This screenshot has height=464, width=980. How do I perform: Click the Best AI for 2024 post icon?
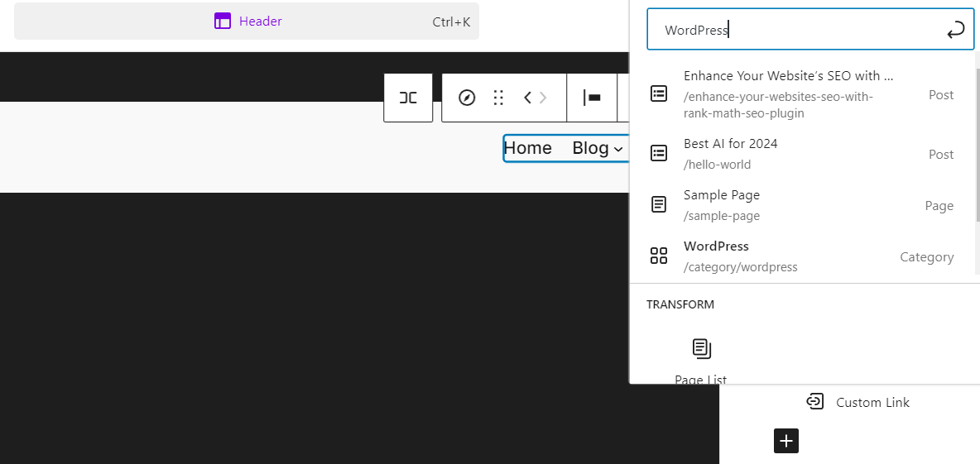[x=659, y=154]
